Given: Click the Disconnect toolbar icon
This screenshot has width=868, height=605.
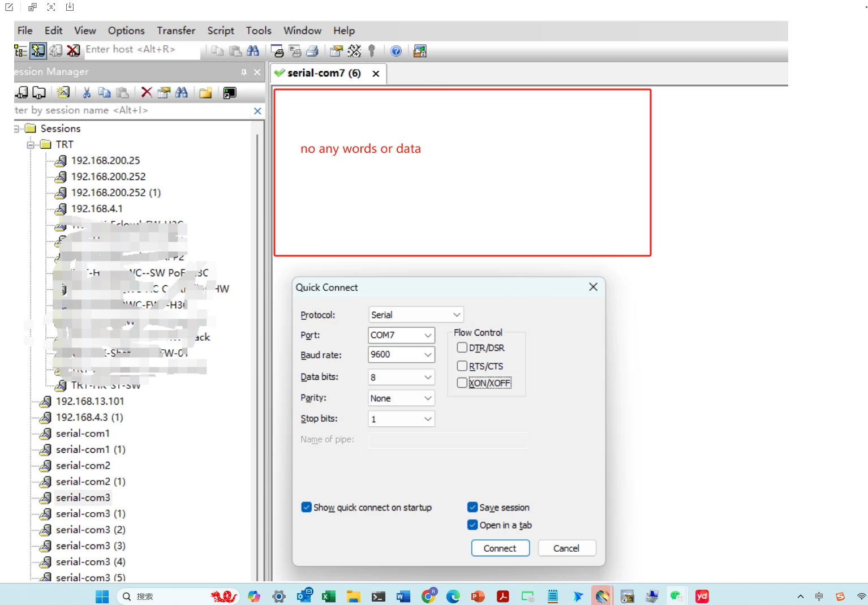Looking at the screenshot, I should pos(73,51).
